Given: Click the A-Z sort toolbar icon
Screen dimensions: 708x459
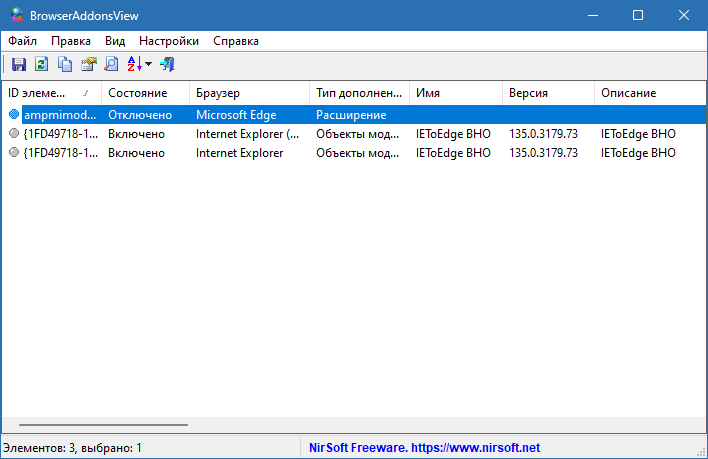Looking at the screenshot, I should [x=135, y=64].
